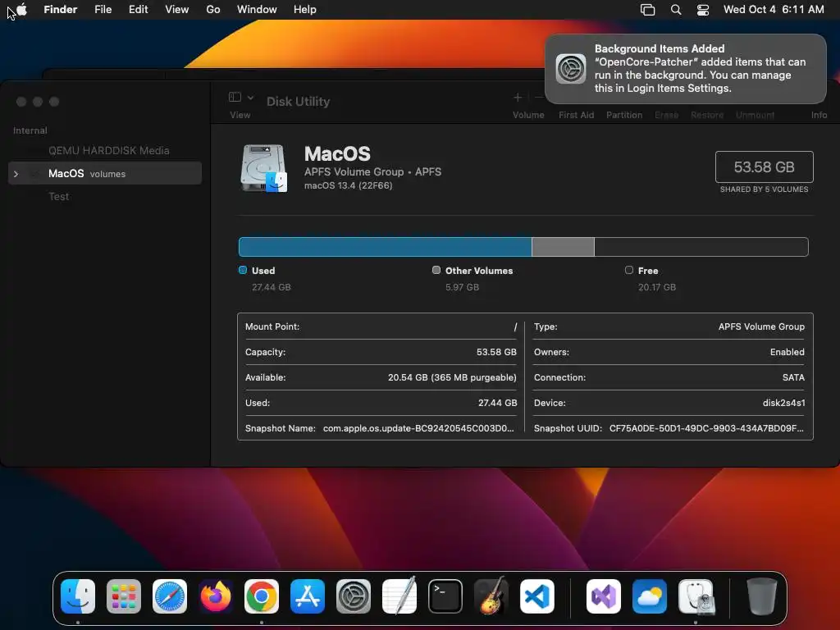Viewport: 840px width, 630px height.
Task: Open purple Visual Studio Dock icon
Action: tap(604, 596)
